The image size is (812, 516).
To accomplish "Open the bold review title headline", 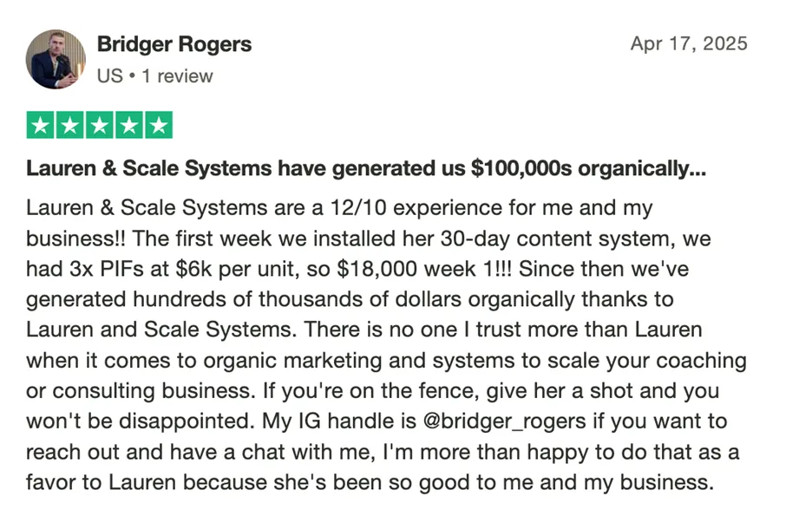I will [x=366, y=169].
